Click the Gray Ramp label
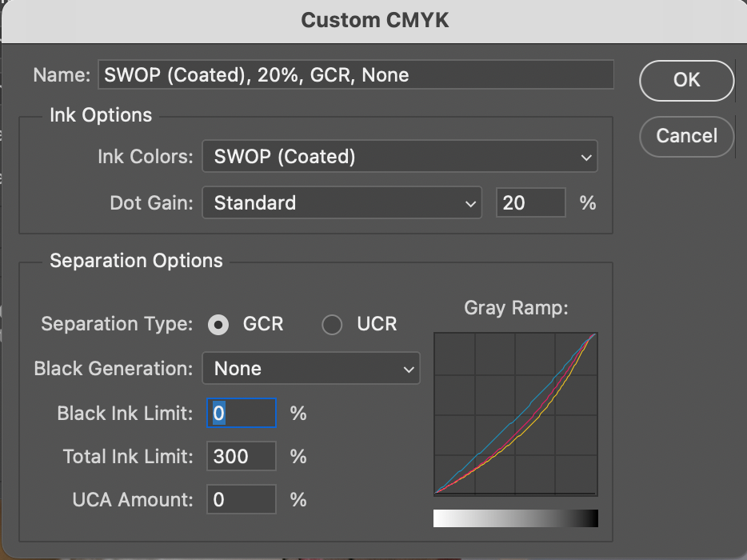The height and width of the screenshot is (560, 747). (516, 309)
